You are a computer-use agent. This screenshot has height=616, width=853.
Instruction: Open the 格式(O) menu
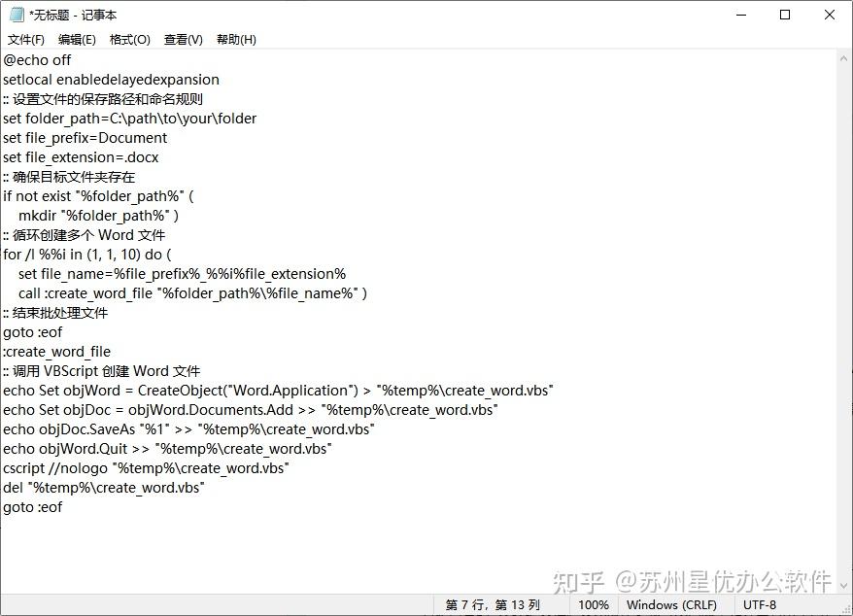click(128, 39)
